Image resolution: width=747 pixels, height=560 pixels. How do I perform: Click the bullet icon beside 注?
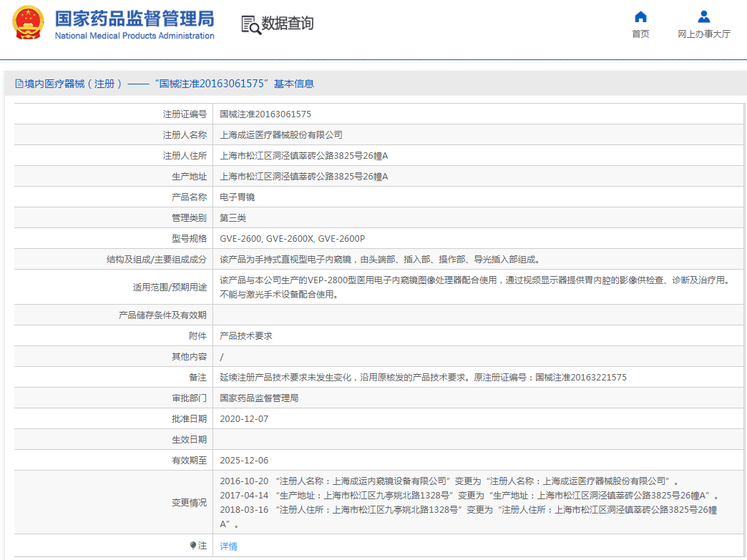(193, 546)
